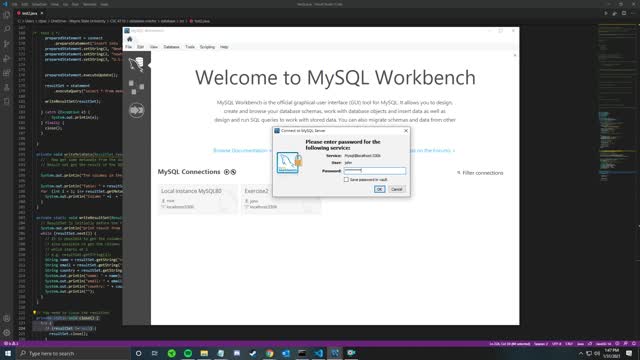Cancel the Connect to MySQL Server dialog
This screenshot has height=360, width=640.
tap(397, 189)
